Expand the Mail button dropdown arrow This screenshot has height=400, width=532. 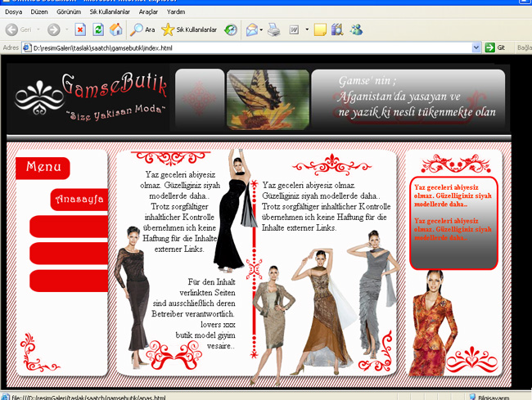tap(261, 29)
